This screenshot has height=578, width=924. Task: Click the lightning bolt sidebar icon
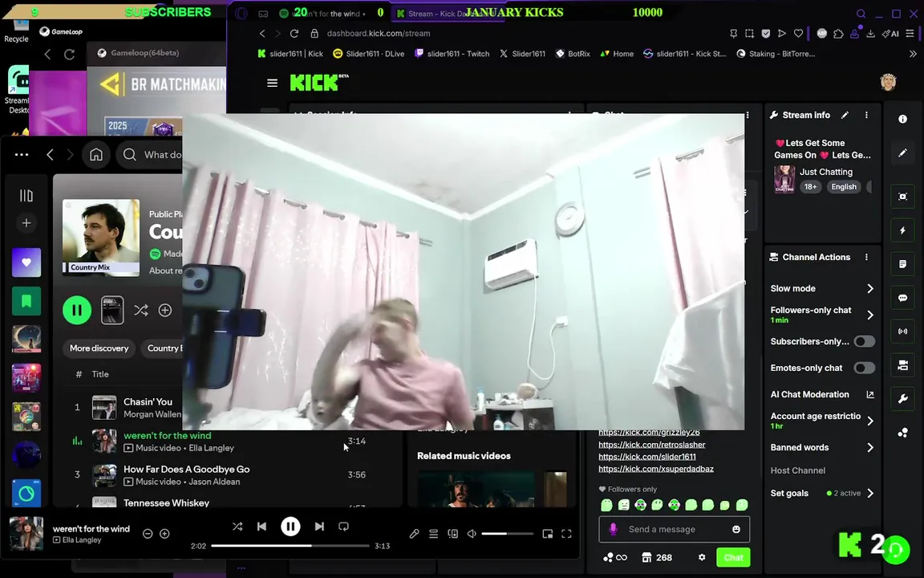902,230
